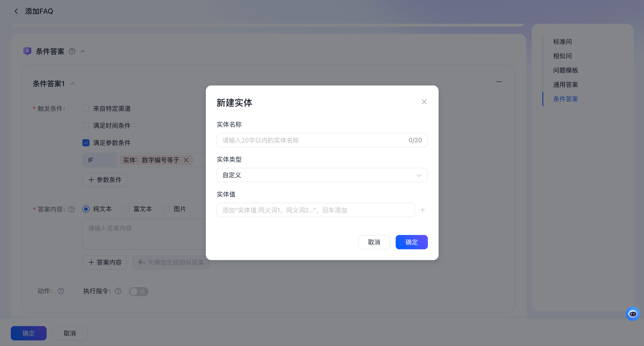
Task: Click the sparkle icon on 大模型生成相似答案
Action: [141, 263]
